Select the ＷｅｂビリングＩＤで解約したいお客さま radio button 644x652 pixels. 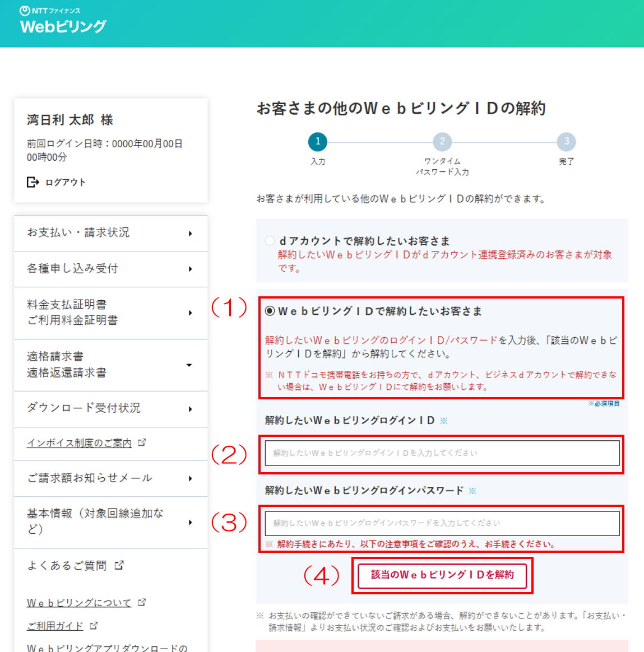270,311
